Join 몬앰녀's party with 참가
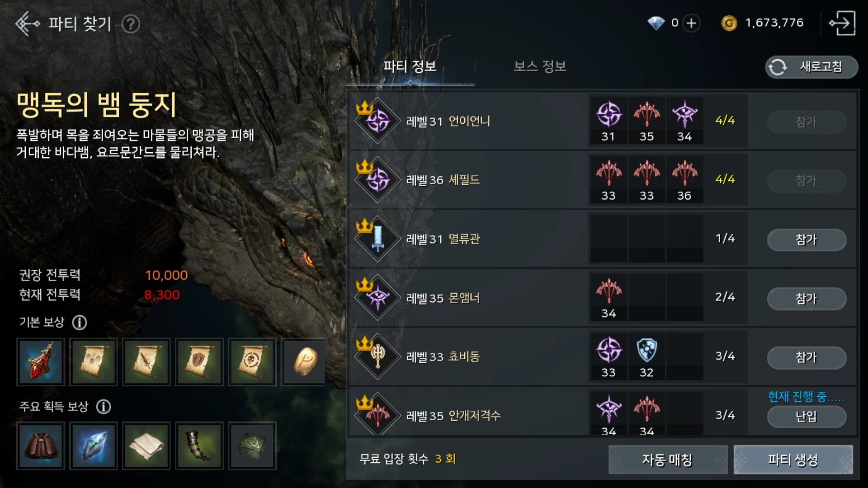Viewport: 868px width, 488px height. pos(807,299)
